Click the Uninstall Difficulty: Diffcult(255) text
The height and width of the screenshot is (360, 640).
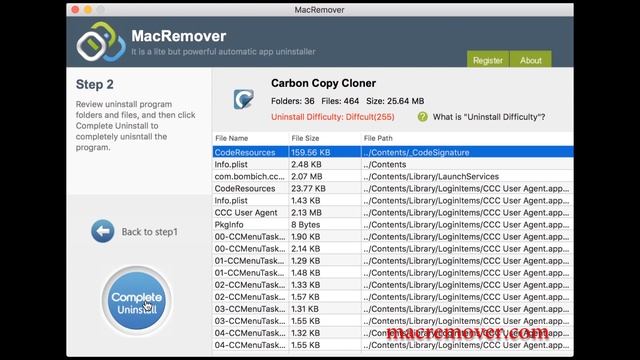point(333,117)
